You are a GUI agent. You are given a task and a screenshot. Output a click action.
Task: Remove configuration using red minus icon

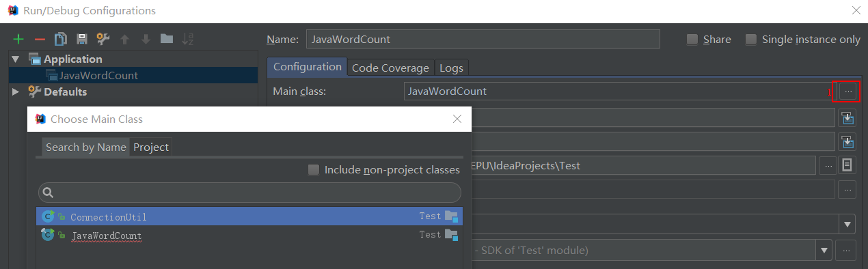pyautogui.click(x=40, y=40)
